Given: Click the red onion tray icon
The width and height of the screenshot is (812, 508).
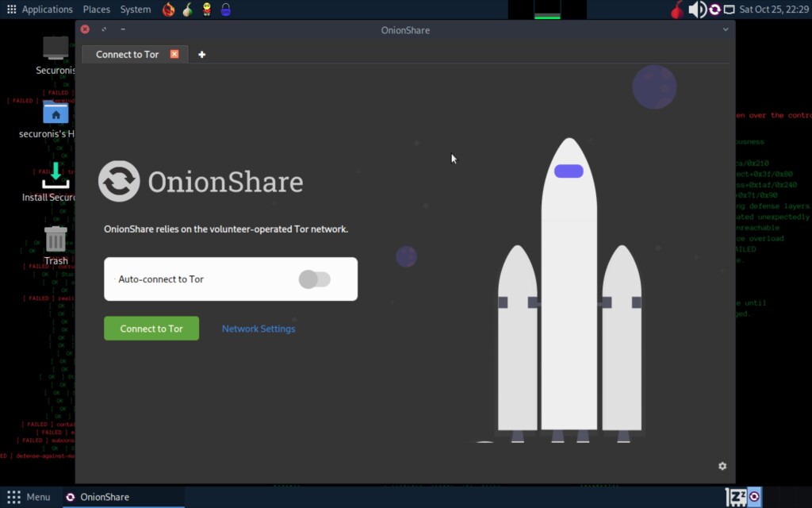Looking at the screenshot, I should pyautogui.click(x=676, y=10).
